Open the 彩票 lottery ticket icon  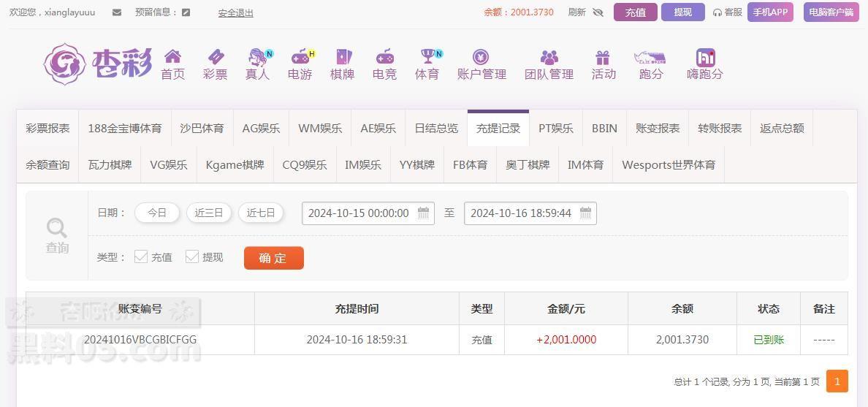pos(216,56)
